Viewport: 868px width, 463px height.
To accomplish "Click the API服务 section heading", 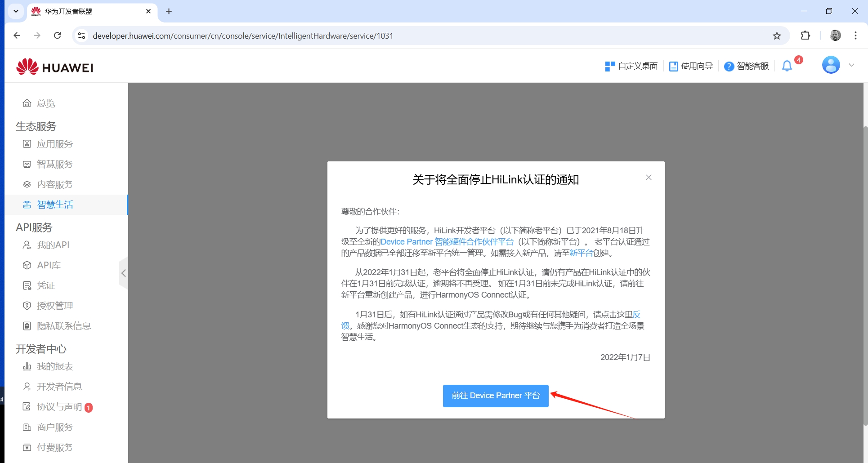I will [34, 227].
